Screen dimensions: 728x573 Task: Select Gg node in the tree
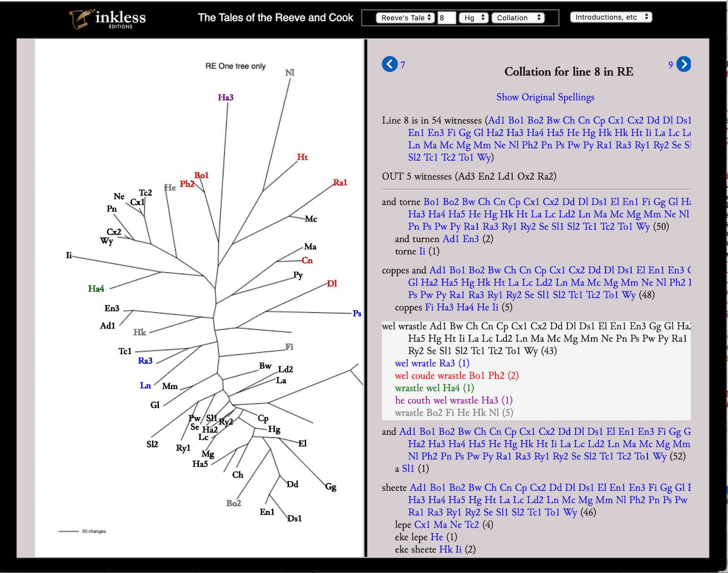coord(331,487)
